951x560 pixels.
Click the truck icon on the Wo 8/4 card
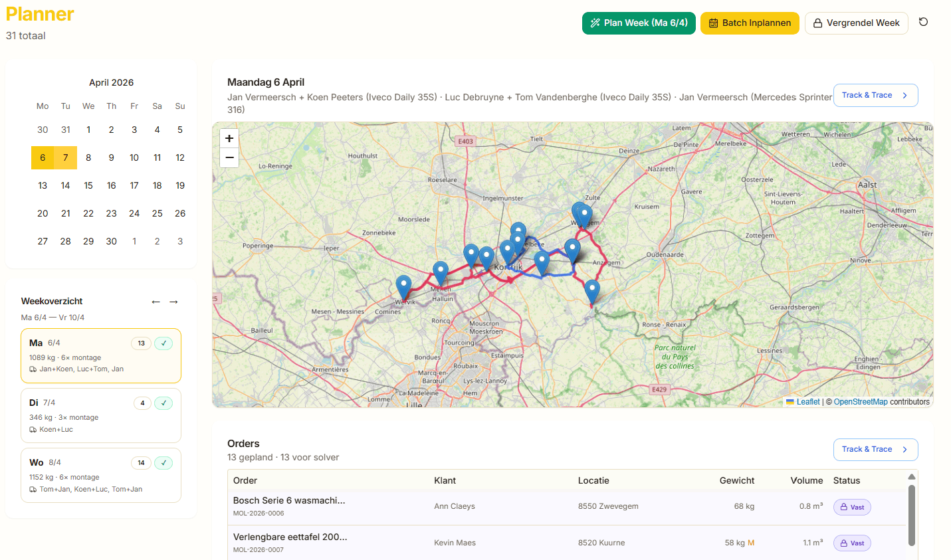[x=33, y=489]
